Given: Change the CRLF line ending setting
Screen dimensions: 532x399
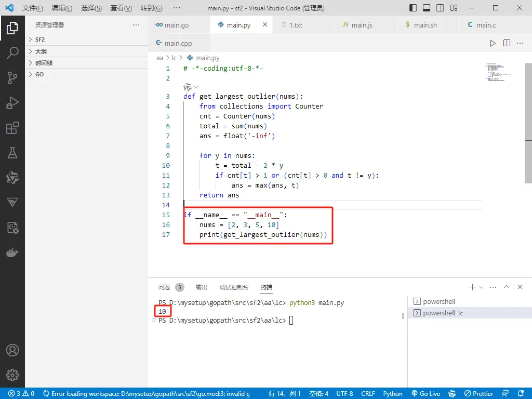Looking at the screenshot, I should coord(368,394).
